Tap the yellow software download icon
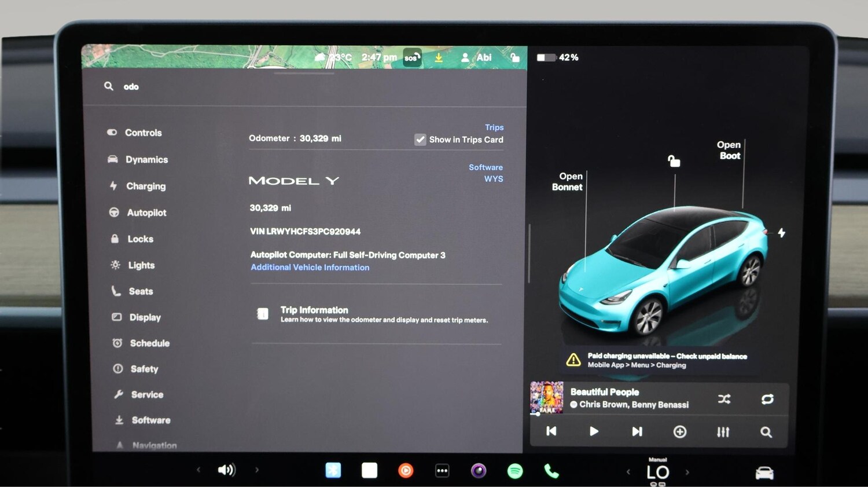This screenshot has width=868, height=487. (439, 57)
